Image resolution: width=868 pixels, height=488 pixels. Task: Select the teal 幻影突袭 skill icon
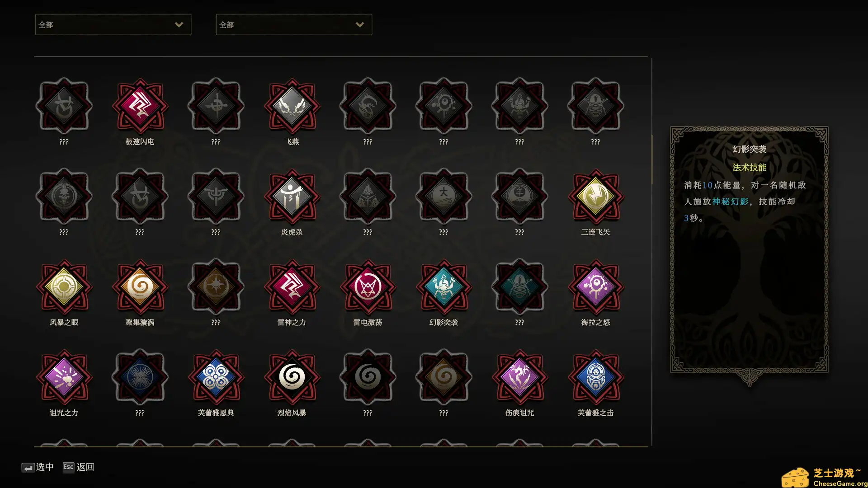(443, 286)
